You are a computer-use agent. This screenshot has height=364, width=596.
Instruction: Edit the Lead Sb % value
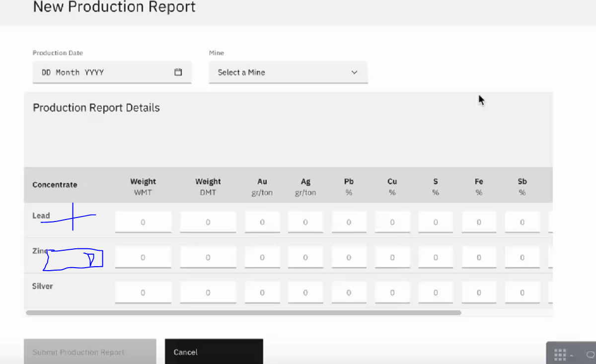(x=522, y=222)
